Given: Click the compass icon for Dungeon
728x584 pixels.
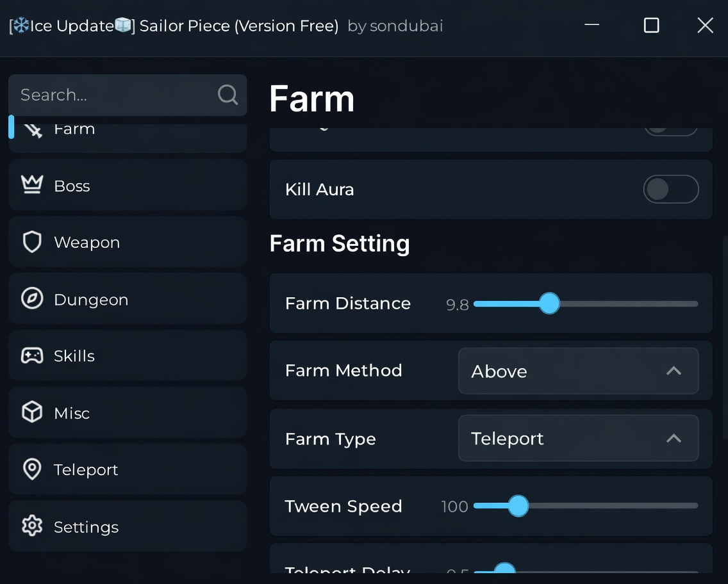Looking at the screenshot, I should (32, 298).
